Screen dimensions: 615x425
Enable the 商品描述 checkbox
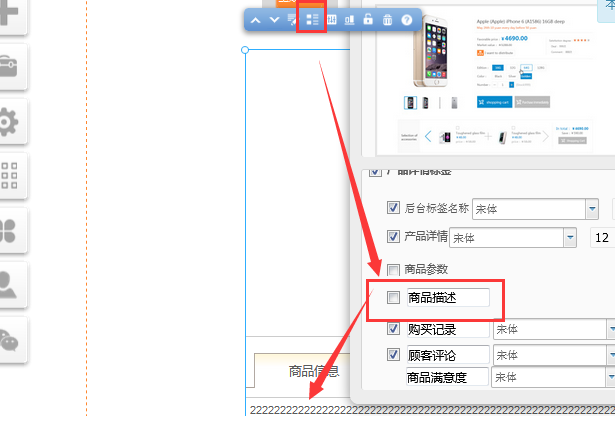pos(393,298)
